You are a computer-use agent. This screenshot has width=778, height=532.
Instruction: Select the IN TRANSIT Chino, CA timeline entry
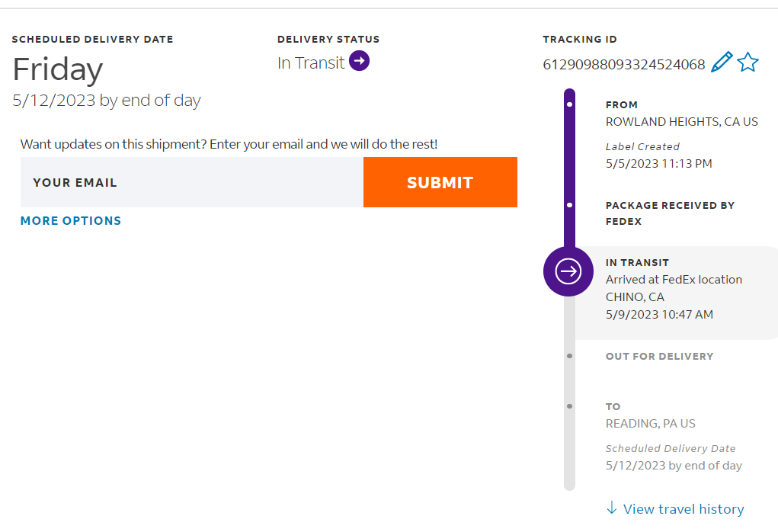(x=674, y=289)
